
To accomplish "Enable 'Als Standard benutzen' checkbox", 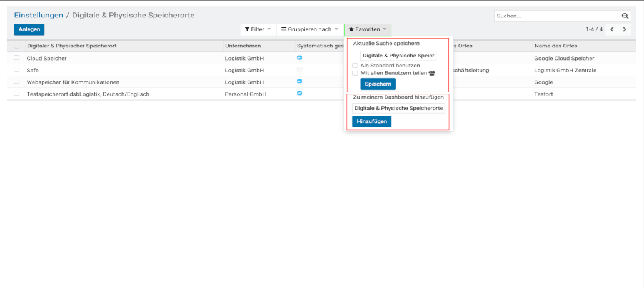I will click(x=355, y=66).
